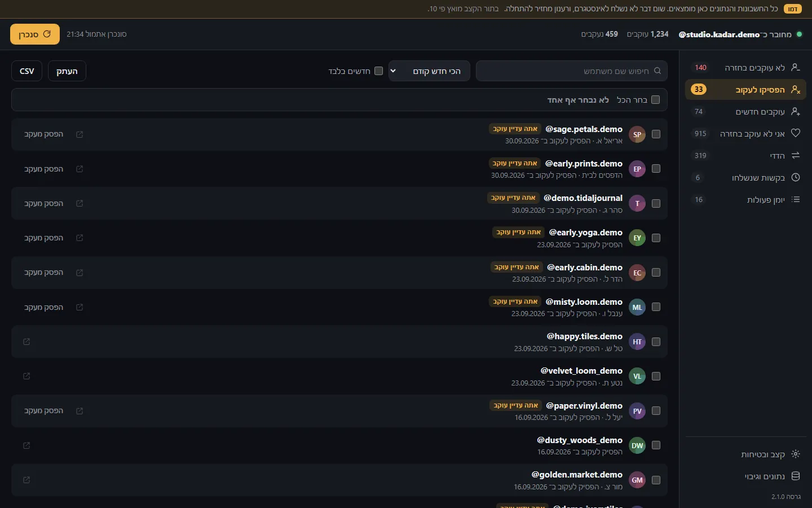
Task: Click 'הפסק מעקב' for @early.cabin.demo
Action: point(43,273)
